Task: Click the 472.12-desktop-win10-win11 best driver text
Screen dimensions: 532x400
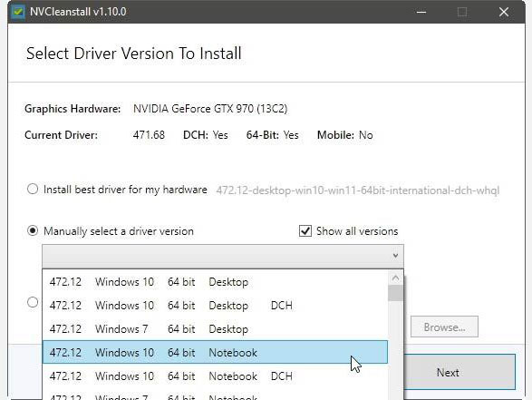Action: [x=358, y=190]
